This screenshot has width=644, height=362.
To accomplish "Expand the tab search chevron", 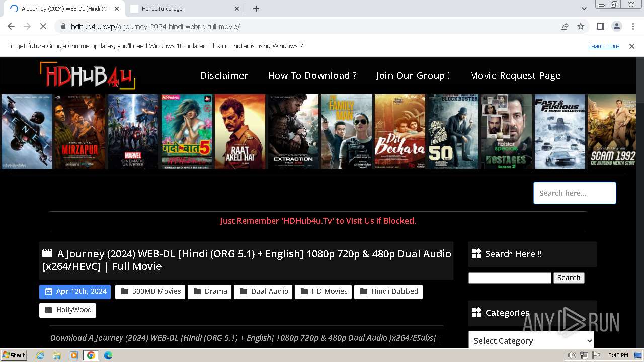I will click(584, 9).
